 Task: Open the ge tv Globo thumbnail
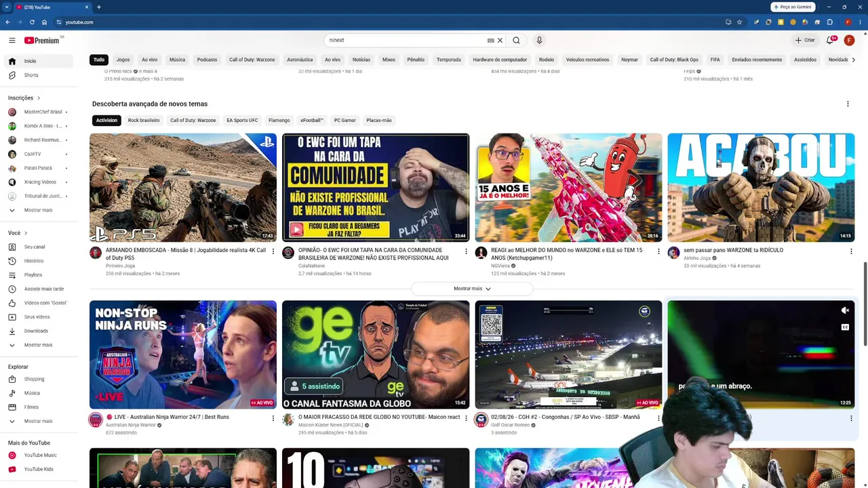point(376,355)
